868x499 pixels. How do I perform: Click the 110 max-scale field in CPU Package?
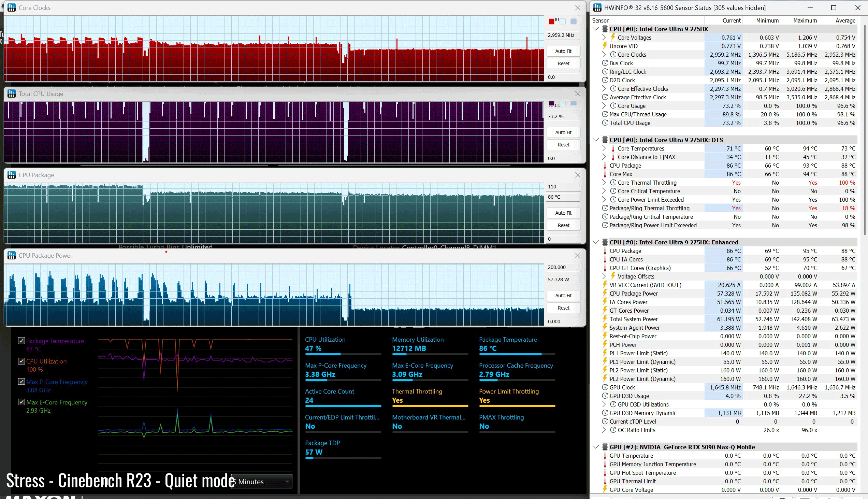pos(563,187)
